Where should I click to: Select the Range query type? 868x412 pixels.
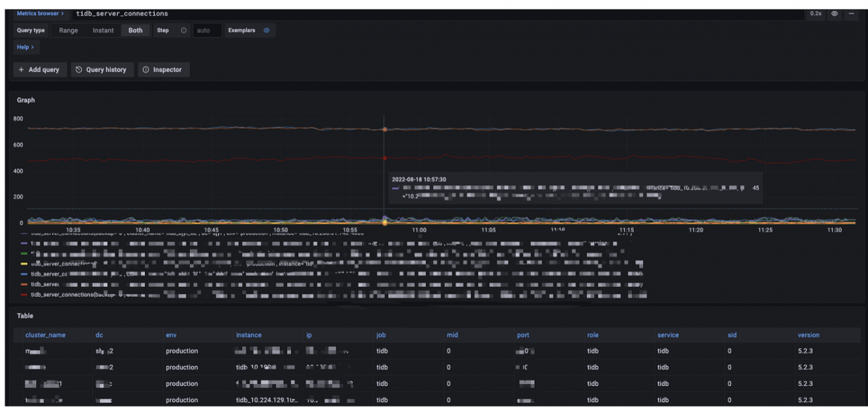[x=68, y=30]
